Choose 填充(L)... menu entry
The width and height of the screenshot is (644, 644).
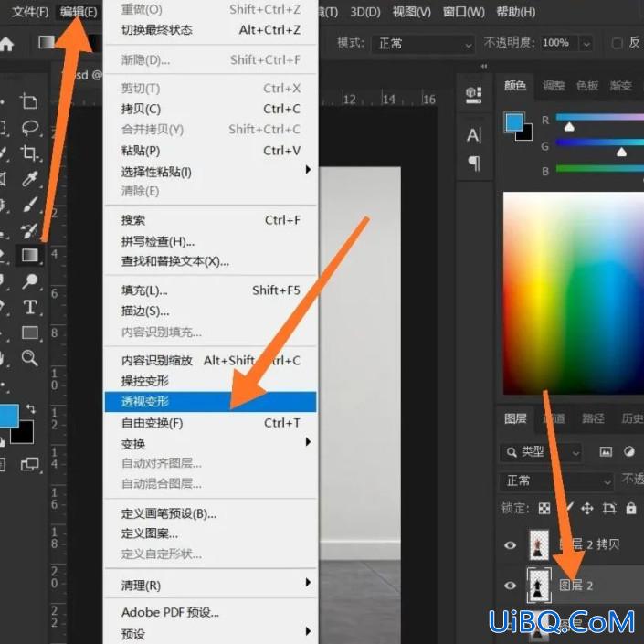pyautogui.click(x=211, y=290)
